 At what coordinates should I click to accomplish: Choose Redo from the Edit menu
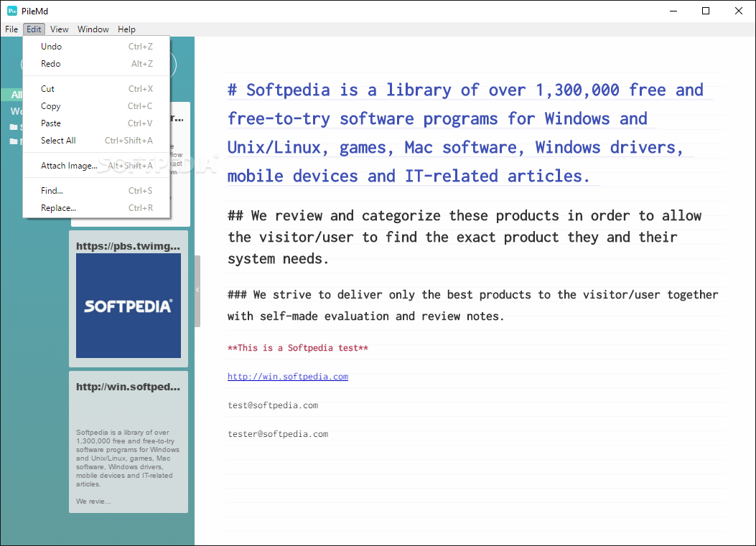click(x=96, y=64)
